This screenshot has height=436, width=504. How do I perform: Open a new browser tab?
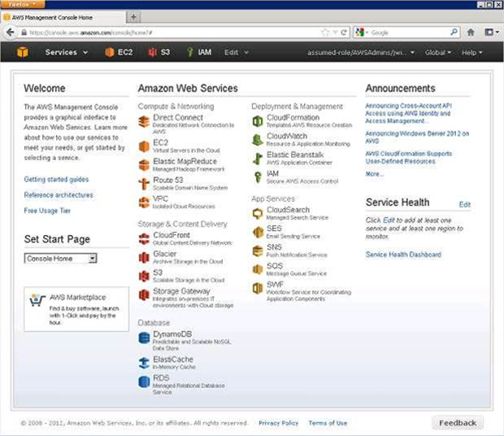133,17
